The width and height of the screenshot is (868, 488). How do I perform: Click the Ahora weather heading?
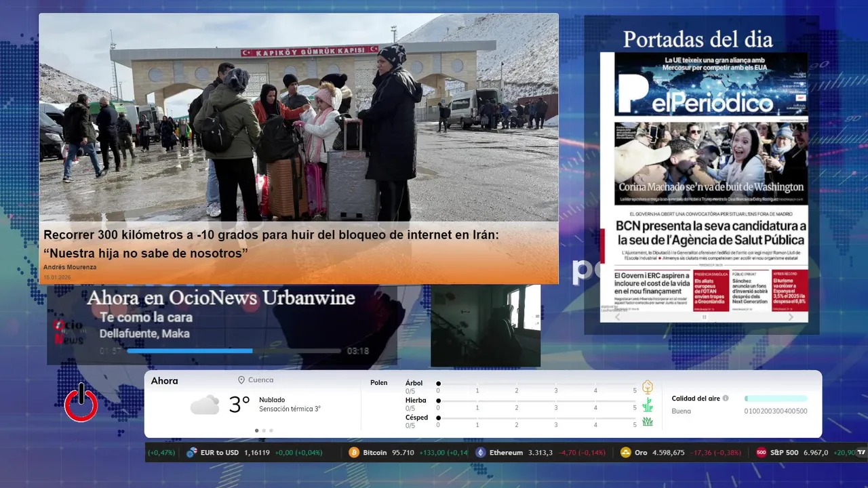pyautogui.click(x=164, y=381)
